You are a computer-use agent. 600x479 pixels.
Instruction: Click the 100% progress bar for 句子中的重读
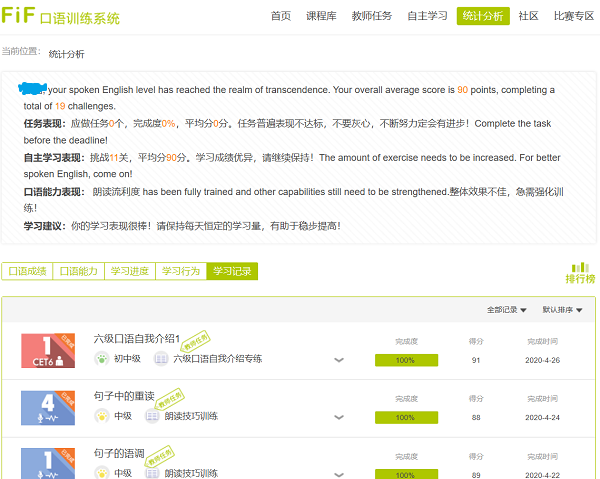(x=406, y=417)
